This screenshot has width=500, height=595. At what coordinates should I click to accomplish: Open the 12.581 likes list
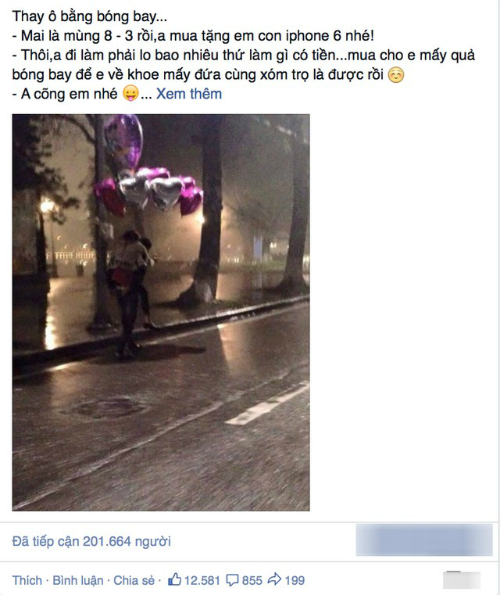point(202,580)
